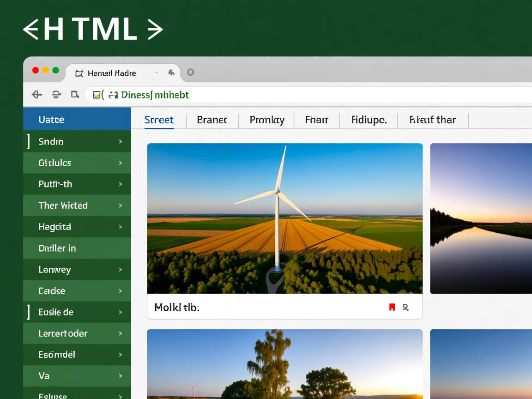Click the address bar URL field

(x=277, y=95)
